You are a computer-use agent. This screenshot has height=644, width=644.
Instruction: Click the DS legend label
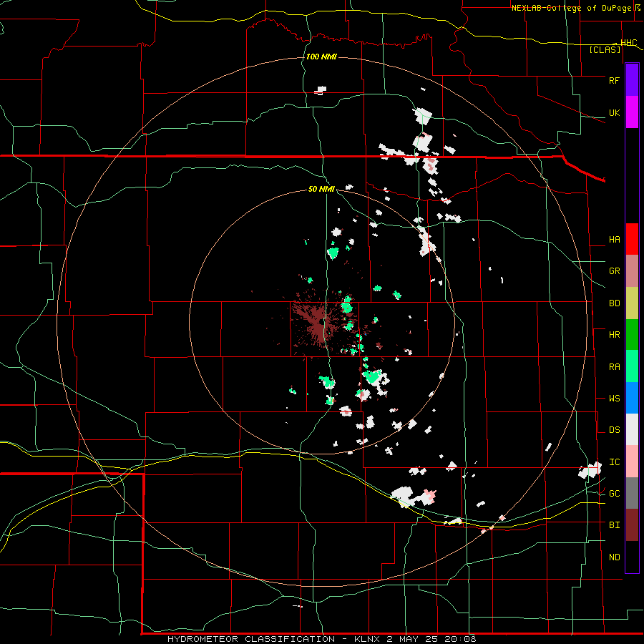(x=614, y=429)
